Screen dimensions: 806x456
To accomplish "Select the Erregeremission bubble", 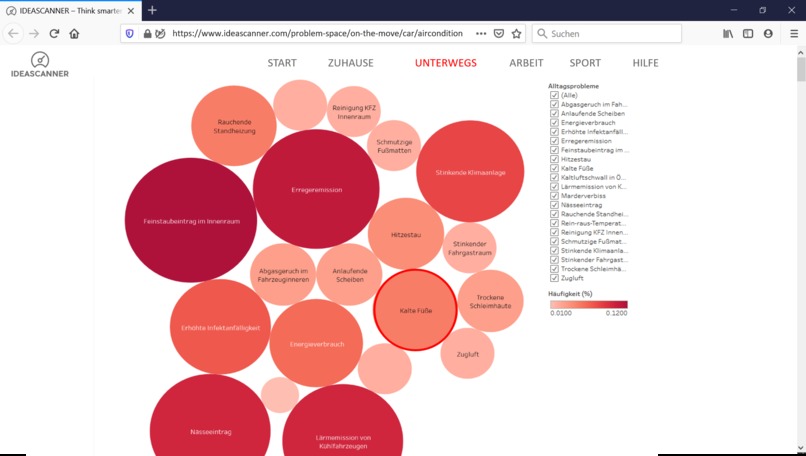I will tap(316, 189).
